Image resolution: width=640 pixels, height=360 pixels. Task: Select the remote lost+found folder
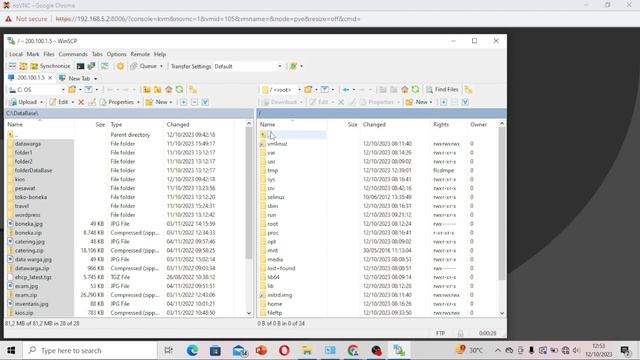pyautogui.click(x=281, y=268)
